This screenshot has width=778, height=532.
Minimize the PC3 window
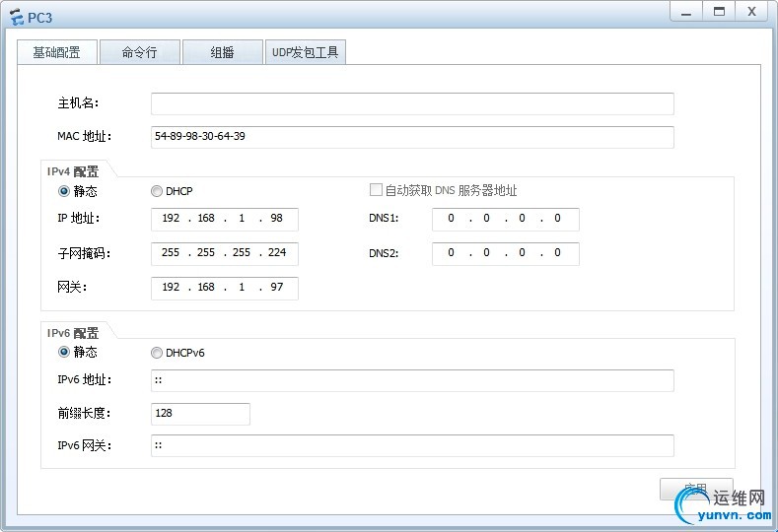point(686,12)
